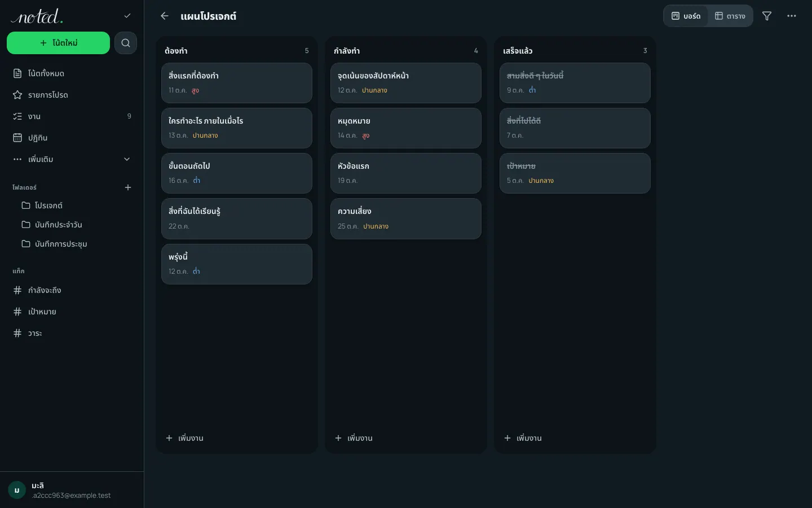
Task: Go back with the left arrow icon
Action: 165,16
